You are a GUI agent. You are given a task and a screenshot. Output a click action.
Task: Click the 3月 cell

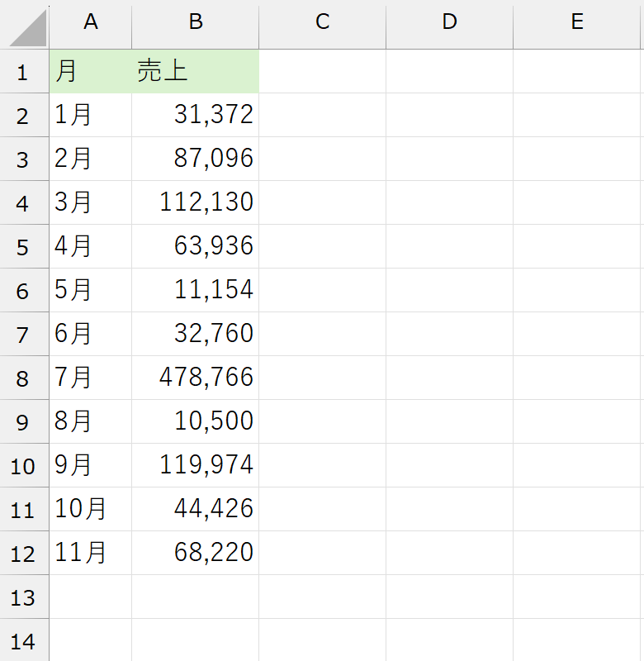click(x=91, y=203)
